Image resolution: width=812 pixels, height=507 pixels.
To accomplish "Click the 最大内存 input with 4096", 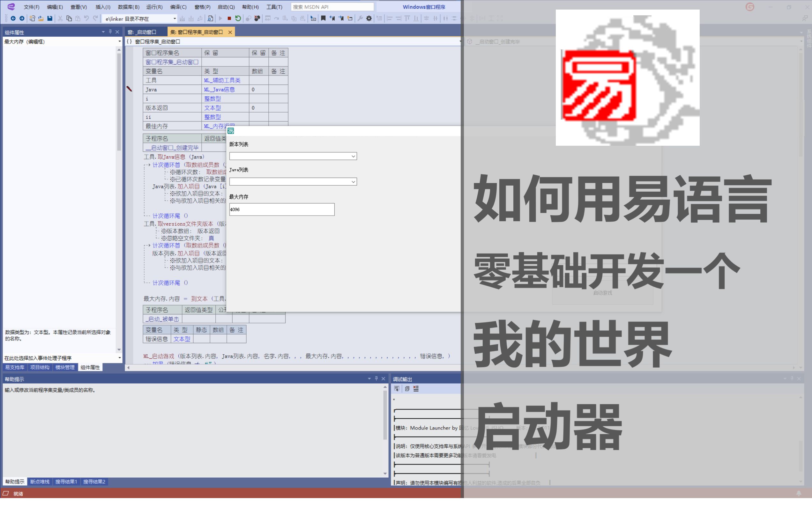I will pyautogui.click(x=281, y=209).
